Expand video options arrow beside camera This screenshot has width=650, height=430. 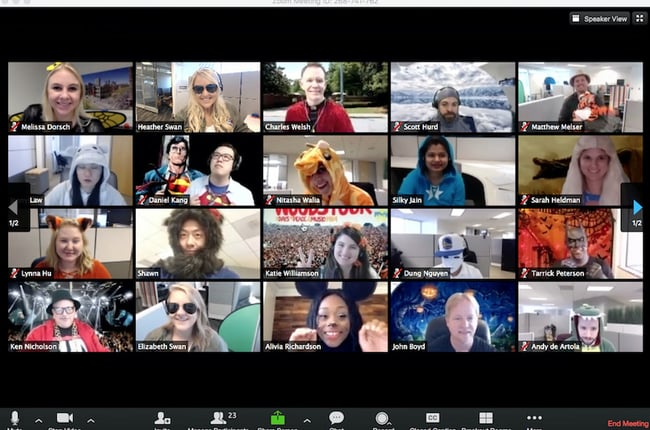[91, 419]
